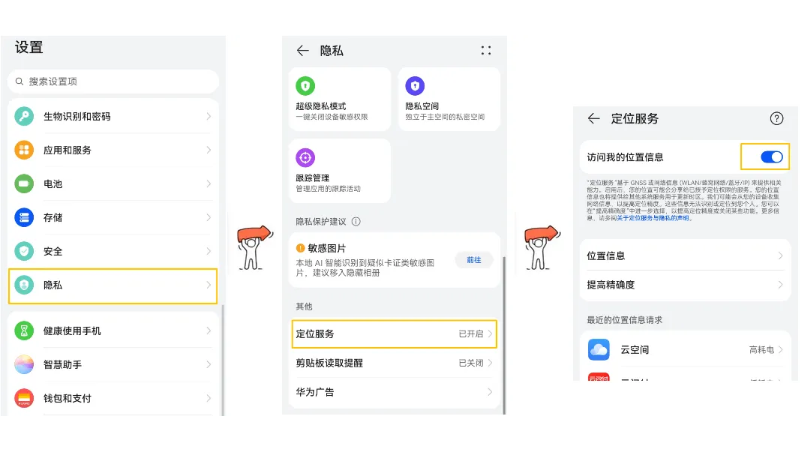Open the help question-mark icon on 定位服务

point(776,118)
